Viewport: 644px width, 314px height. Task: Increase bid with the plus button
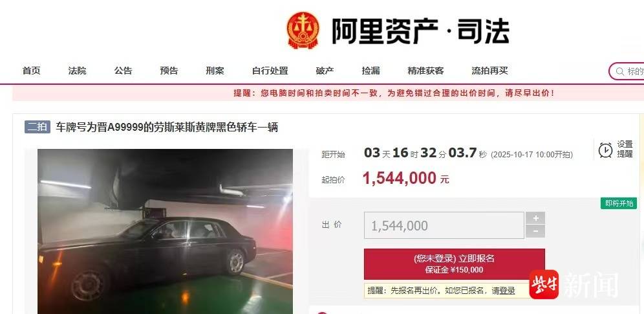[x=535, y=218]
